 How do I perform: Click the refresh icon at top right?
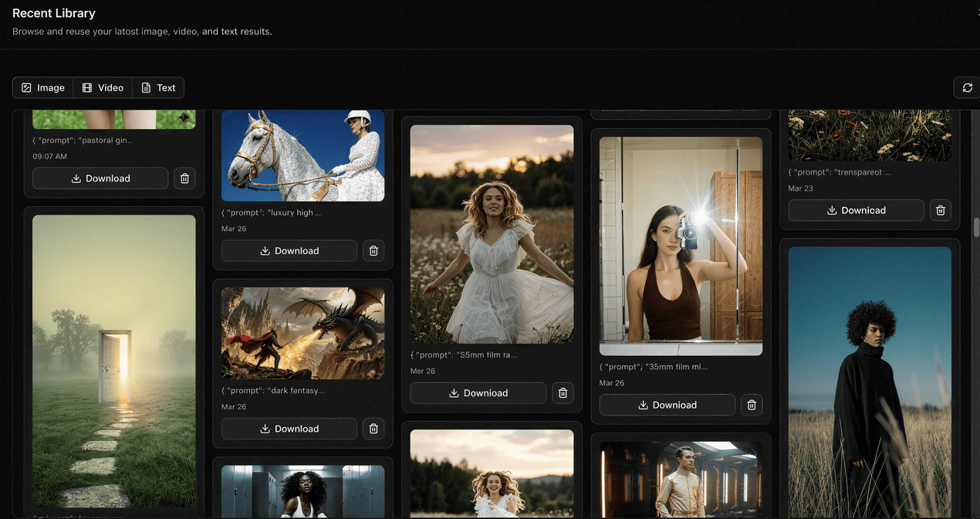click(x=967, y=88)
